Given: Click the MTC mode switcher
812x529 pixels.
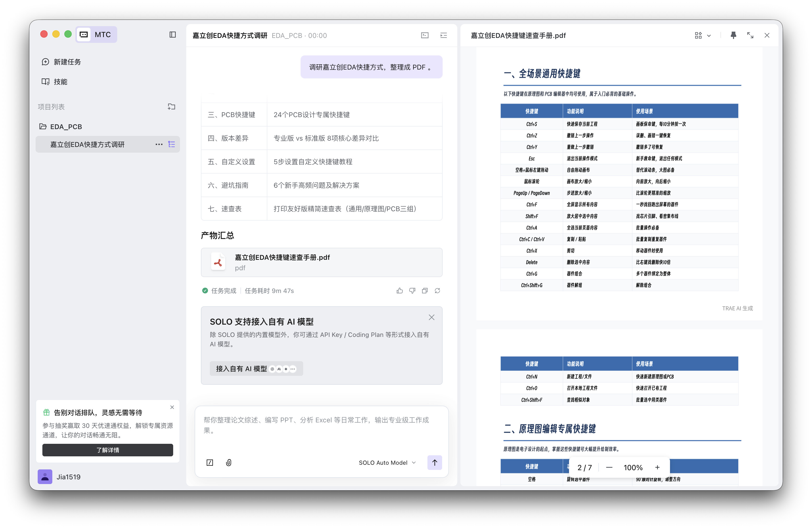Looking at the screenshot, I should (97, 34).
